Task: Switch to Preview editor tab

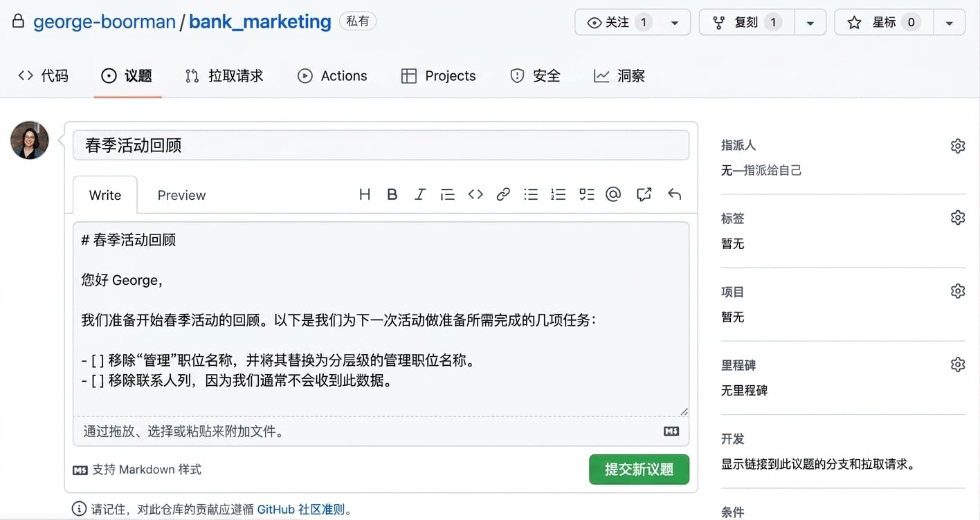Action: click(181, 195)
